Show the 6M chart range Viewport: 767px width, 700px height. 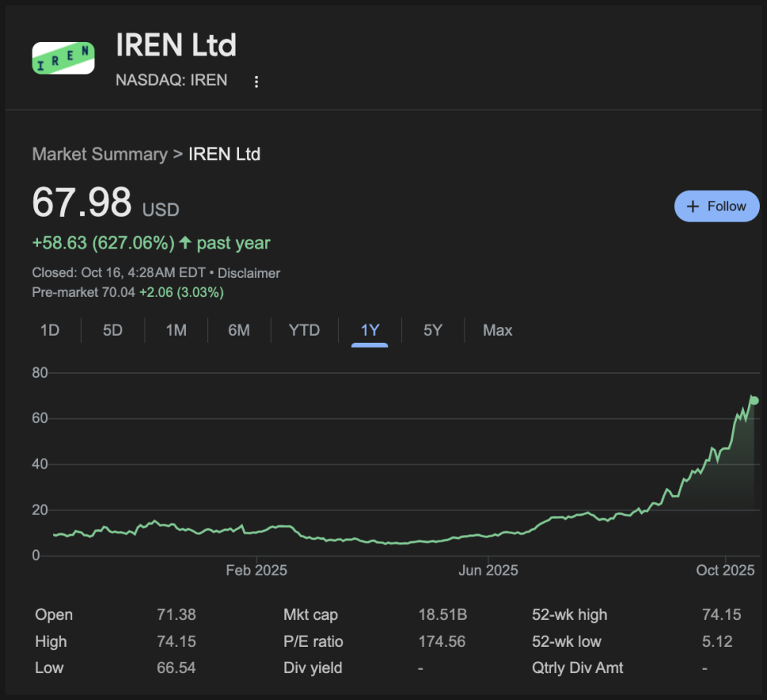coord(239,330)
